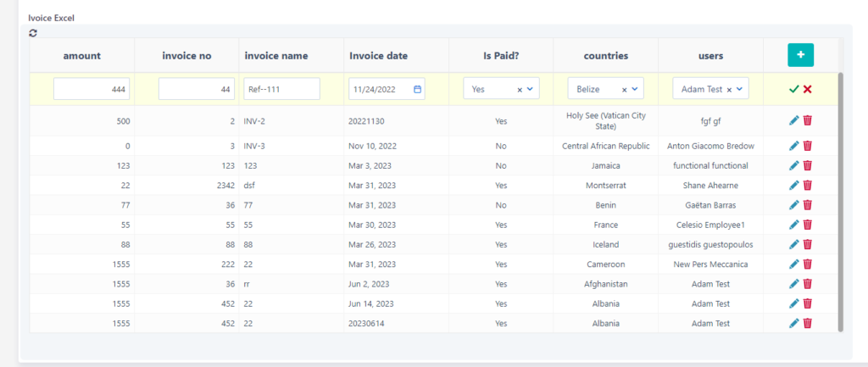
Task: Click the Invoice date column header
Action: tap(378, 56)
